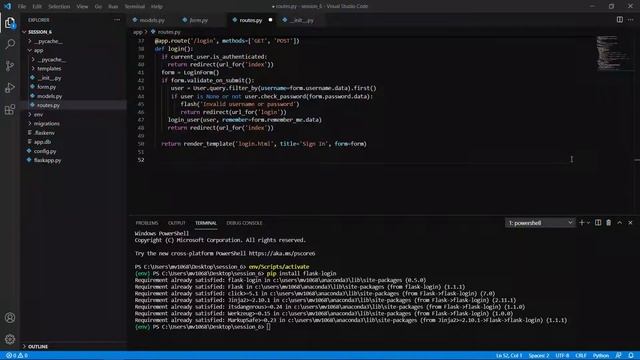Change indentation via Spaces: 2
Image resolution: width=640 pixels, height=360 pixels.
[x=539, y=356]
